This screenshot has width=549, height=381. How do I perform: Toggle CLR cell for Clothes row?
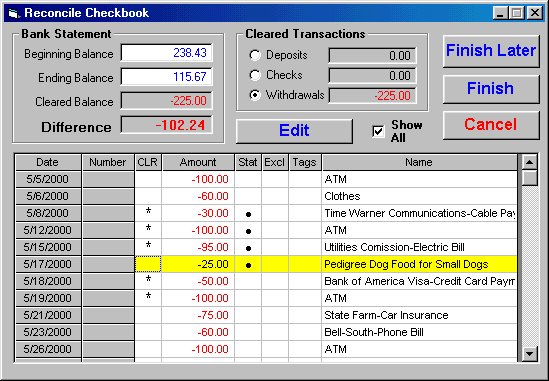[x=148, y=196]
